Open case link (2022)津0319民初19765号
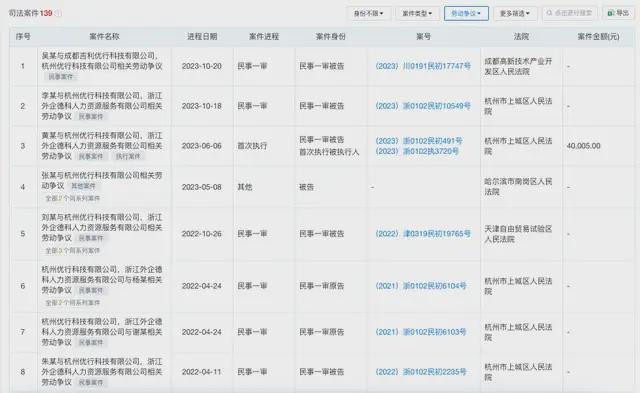 [423, 233]
